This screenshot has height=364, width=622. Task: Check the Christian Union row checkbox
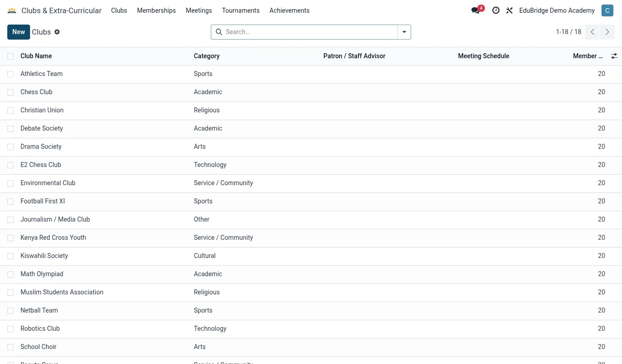[x=10, y=111]
